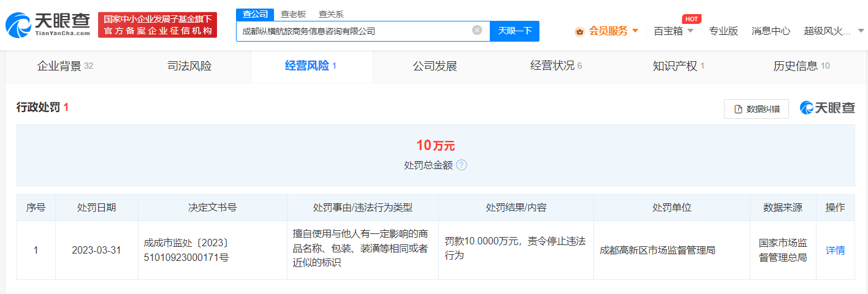Click the 数据来源 column header
Viewport: 868px width, 294px height.
point(783,208)
